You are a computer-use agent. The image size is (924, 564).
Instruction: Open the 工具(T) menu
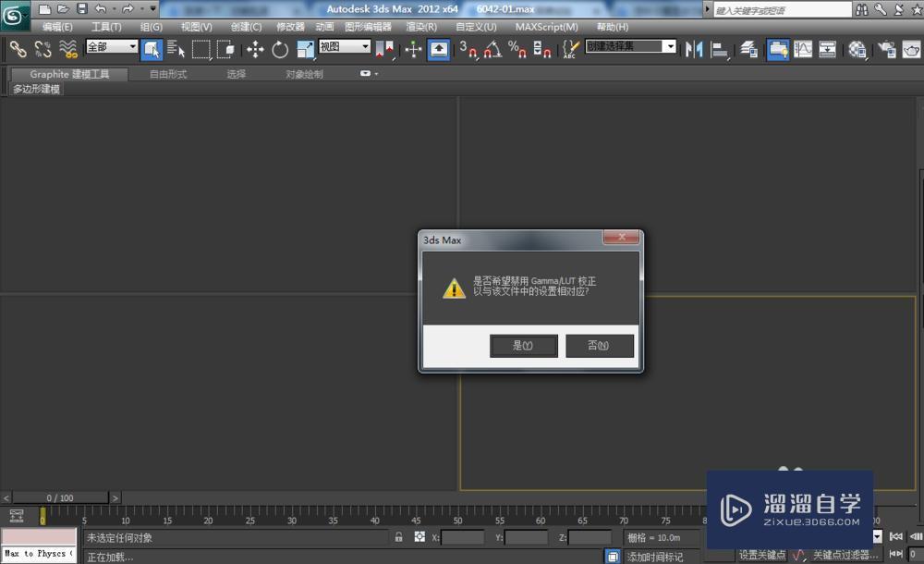coord(106,27)
